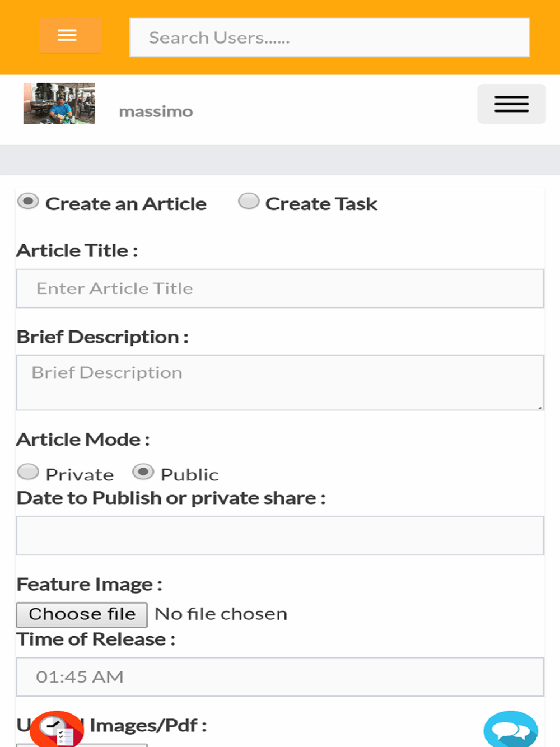The height and width of the screenshot is (747, 560).
Task: Click the Brief Description text area
Action: (280, 382)
